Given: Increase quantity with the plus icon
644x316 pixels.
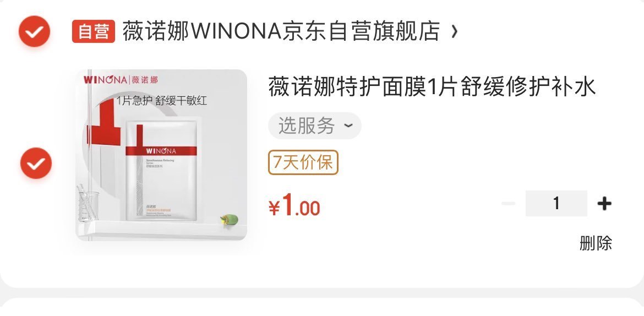Looking at the screenshot, I should pyautogui.click(x=604, y=203).
